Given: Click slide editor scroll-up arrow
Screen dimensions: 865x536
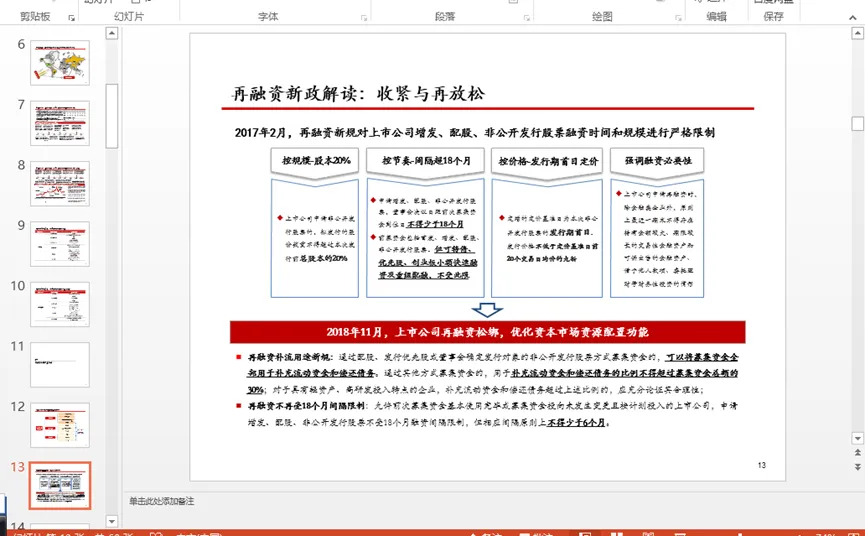Looking at the screenshot, I should (x=857, y=34).
